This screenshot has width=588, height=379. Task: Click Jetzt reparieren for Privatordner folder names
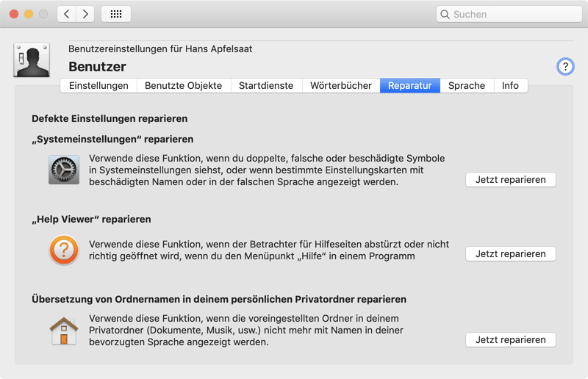point(510,339)
